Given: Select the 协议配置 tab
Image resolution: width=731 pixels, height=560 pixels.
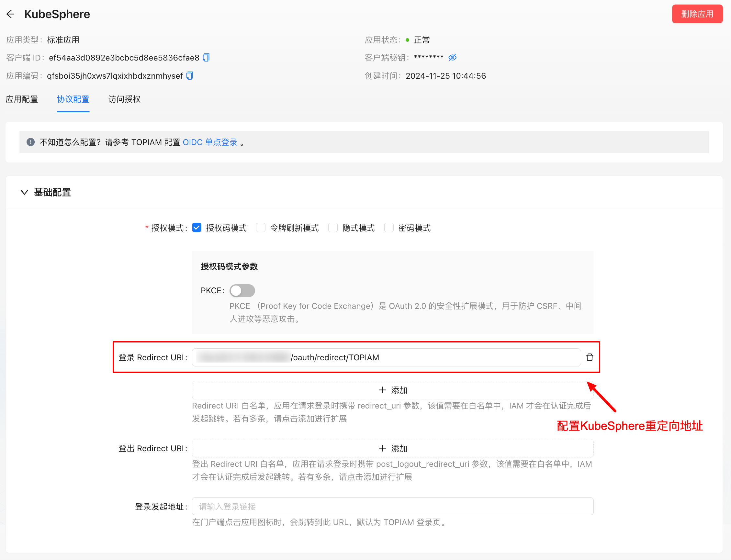Looking at the screenshot, I should pos(73,99).
